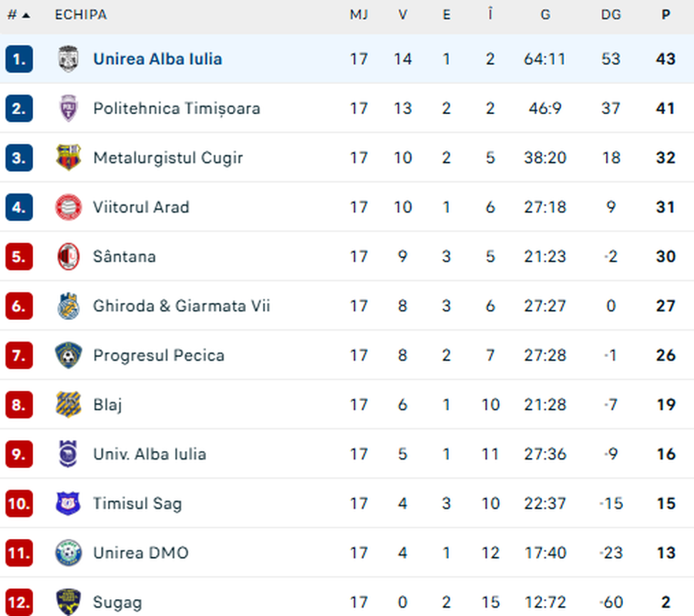The image size is (694, 616).
Task: Sort table by the # rank arrow
Action: pos(26,15)
